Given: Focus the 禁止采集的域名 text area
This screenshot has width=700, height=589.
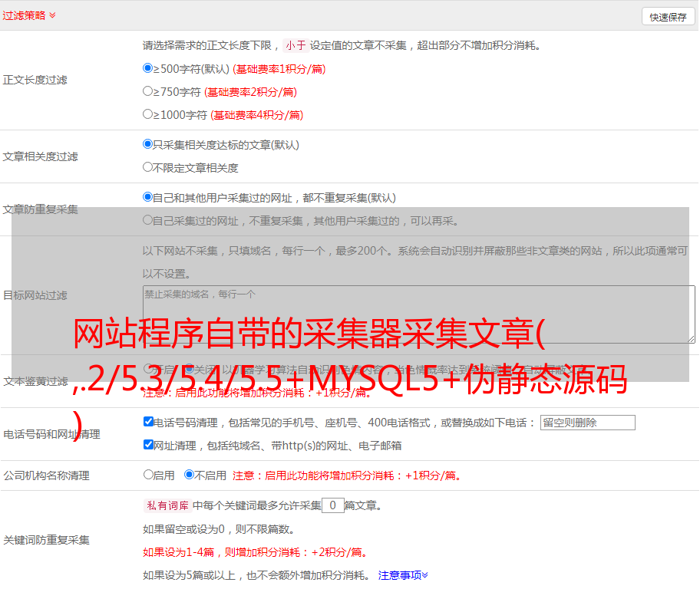Looking at the screenshot, I should click(419, 314).
